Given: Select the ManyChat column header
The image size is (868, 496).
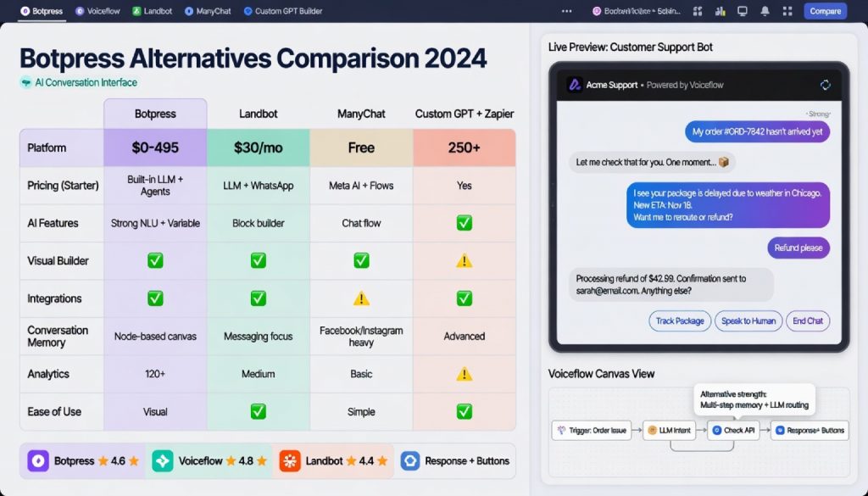Looking at the screenshot, I should 361,114.
